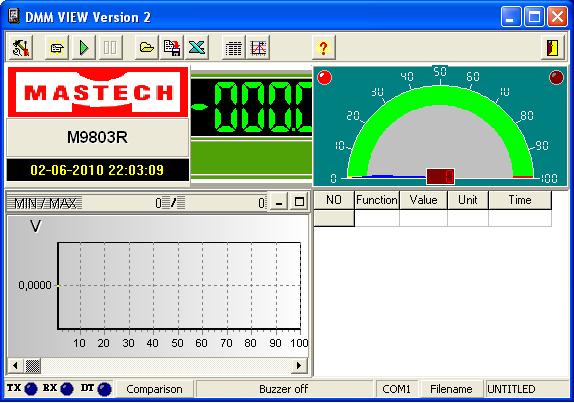The height and width of the screenshot is (403, 574).
Task: Click the Unit column header
Action: tap(468, 200)
